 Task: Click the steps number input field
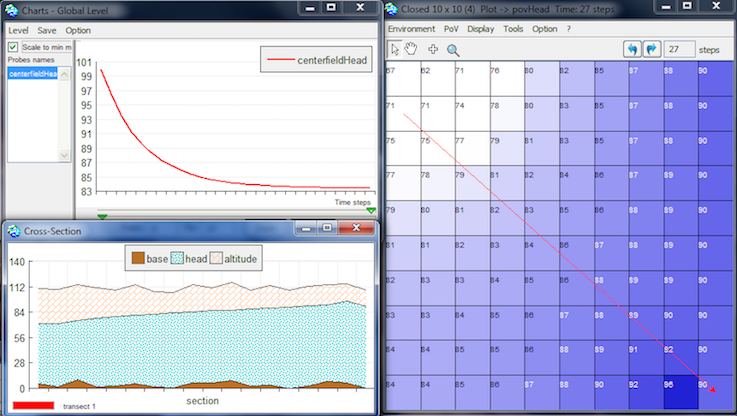(679, 49)
